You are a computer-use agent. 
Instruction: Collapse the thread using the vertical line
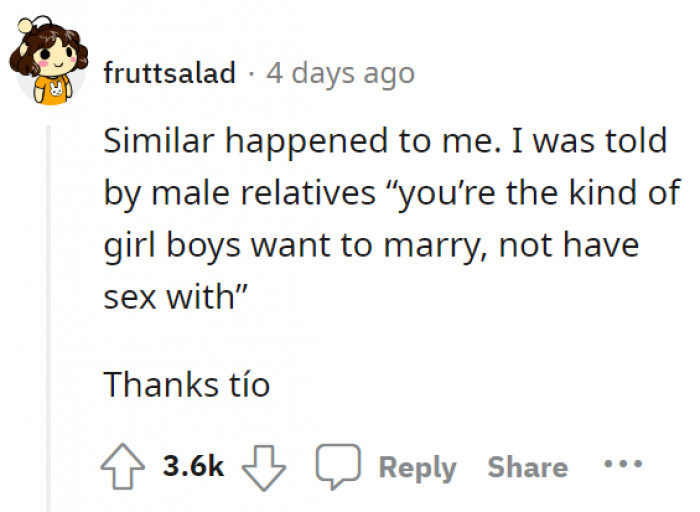(48, 300)
